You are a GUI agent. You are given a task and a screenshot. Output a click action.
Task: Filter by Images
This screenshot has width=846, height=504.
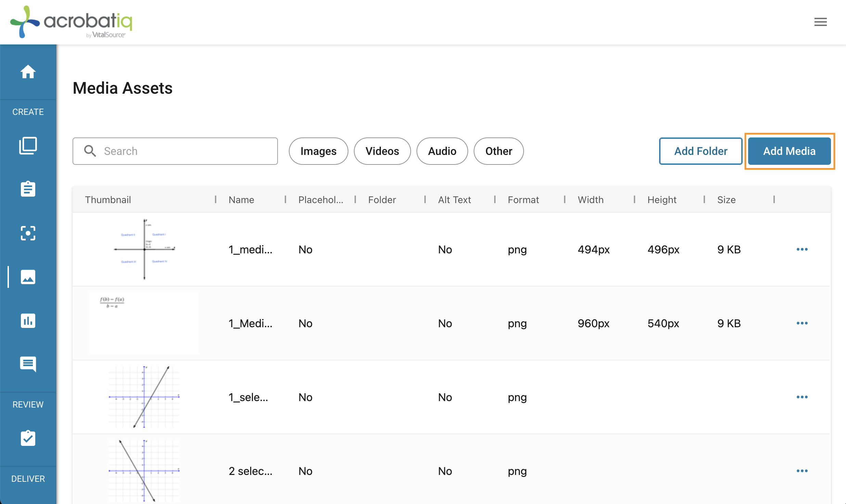click(318, 151)
